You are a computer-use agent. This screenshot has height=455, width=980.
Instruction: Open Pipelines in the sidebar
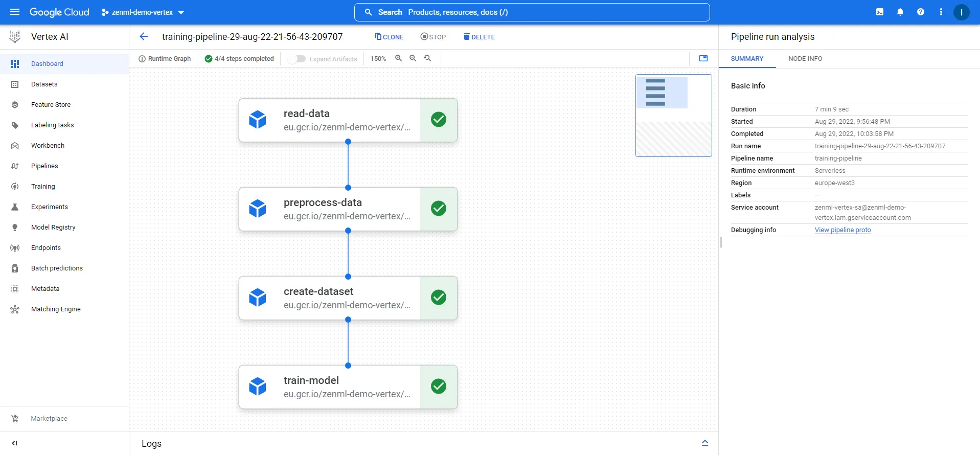(64, 166)
